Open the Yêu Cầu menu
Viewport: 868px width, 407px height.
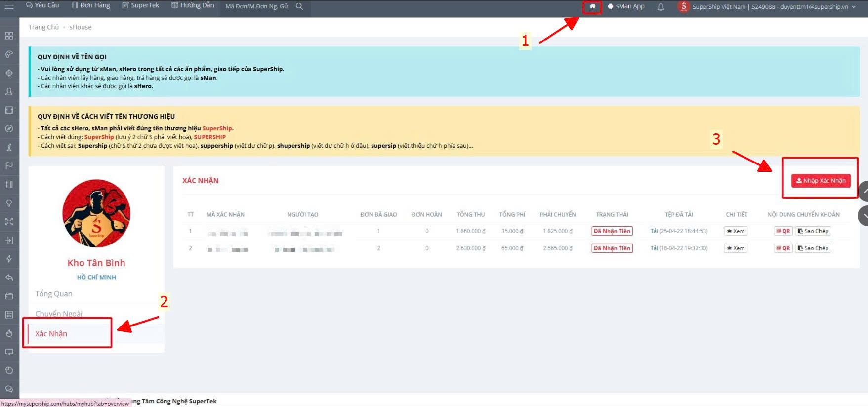coord(42,5)
